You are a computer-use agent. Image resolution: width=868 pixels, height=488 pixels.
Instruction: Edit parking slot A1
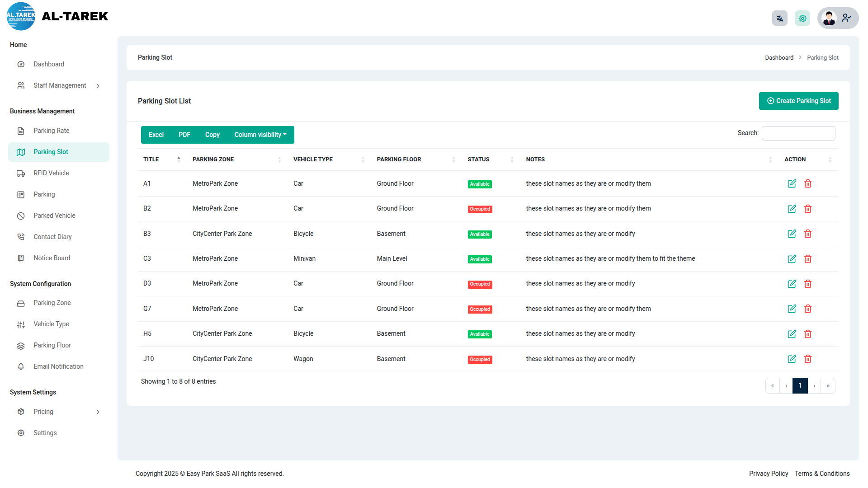point(792,183)
